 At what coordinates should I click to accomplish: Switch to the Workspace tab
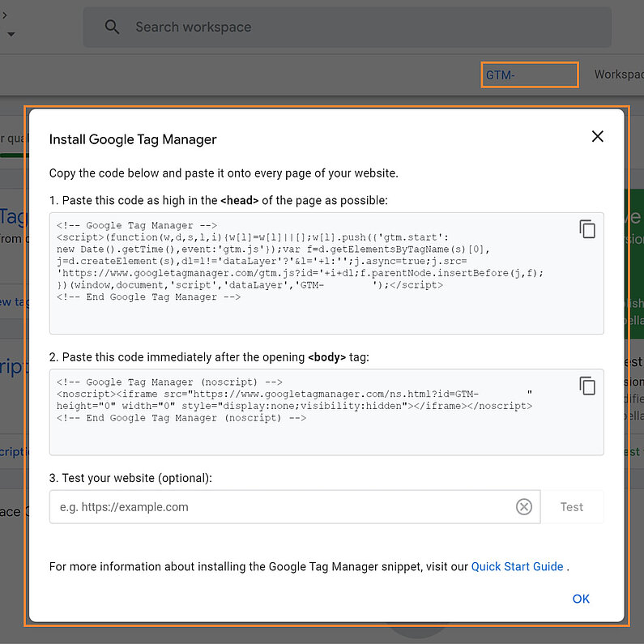[x=618, y=75]
